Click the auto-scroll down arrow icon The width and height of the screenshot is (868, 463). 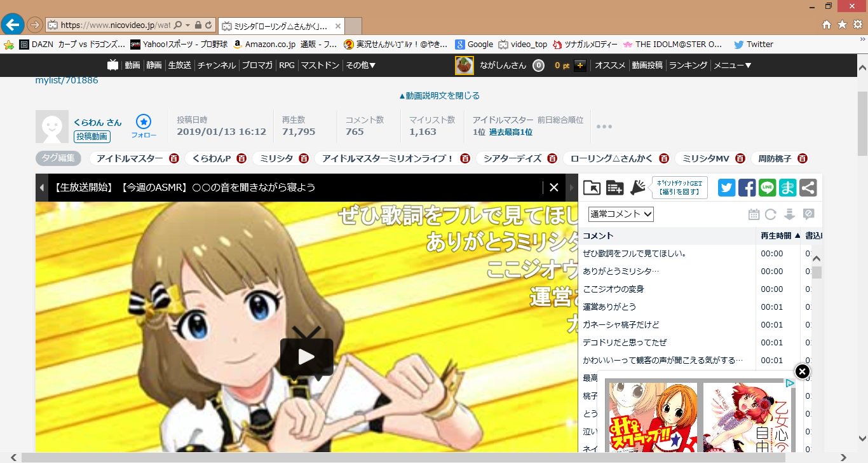coord(790,214)
